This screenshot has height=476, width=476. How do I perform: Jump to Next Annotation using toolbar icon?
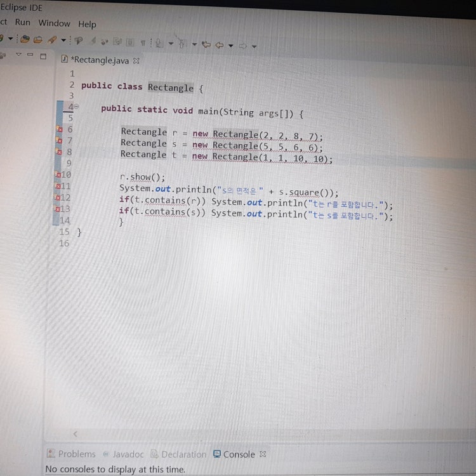click(x=159, y=44)
